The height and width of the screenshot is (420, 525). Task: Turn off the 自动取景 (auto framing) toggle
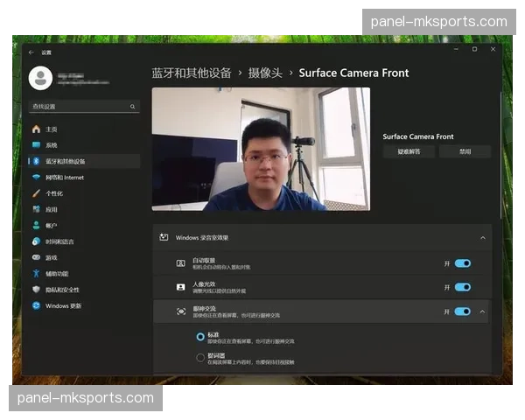[x=462, y=263]
